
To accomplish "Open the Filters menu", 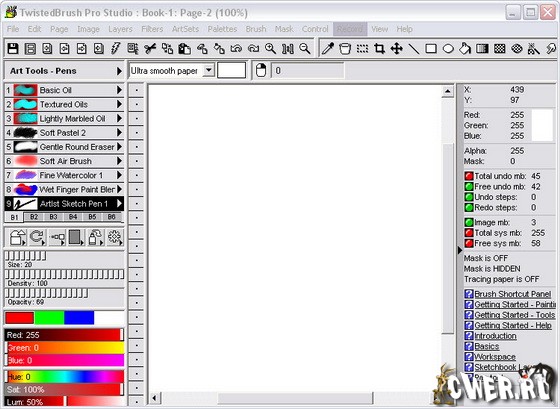I will point(152,29).
